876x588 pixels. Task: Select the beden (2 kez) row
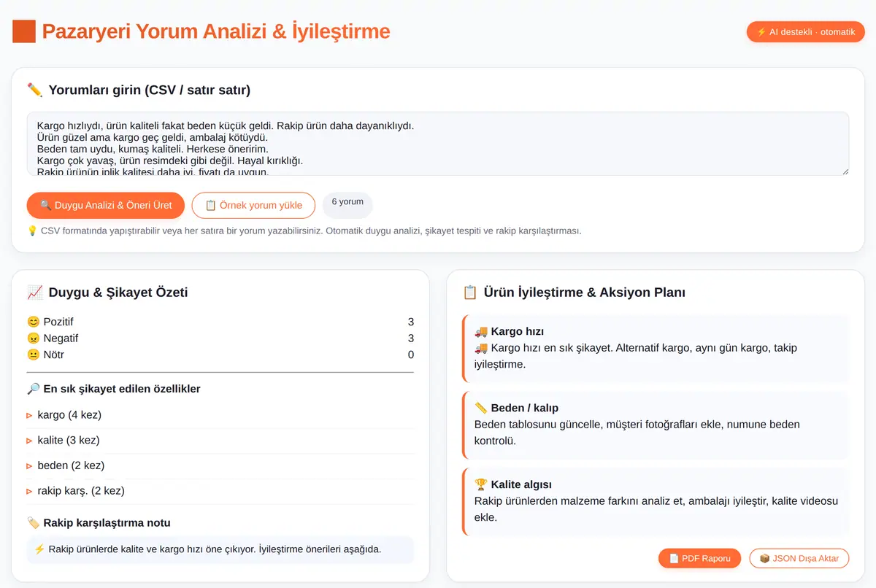[220, 465]
